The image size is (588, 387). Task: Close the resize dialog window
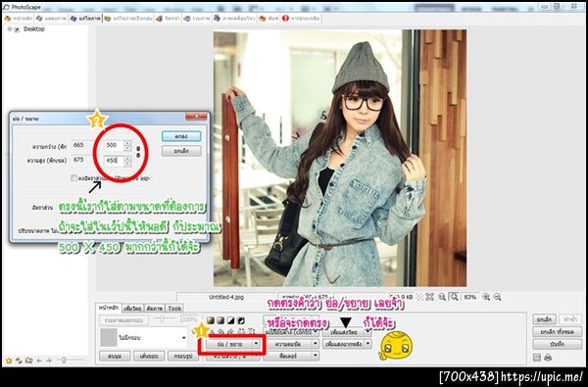tap(197, 117)
